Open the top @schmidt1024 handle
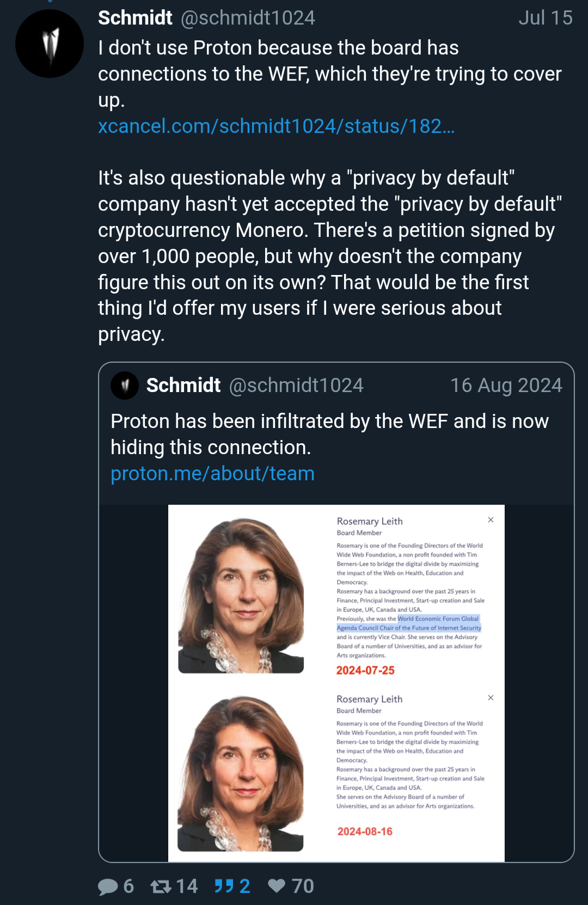The image size is (588, 905). (x=248, y=18)
